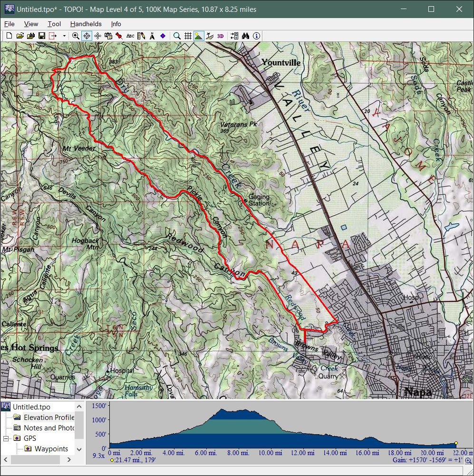Toggle the map grid overlay

188,36
